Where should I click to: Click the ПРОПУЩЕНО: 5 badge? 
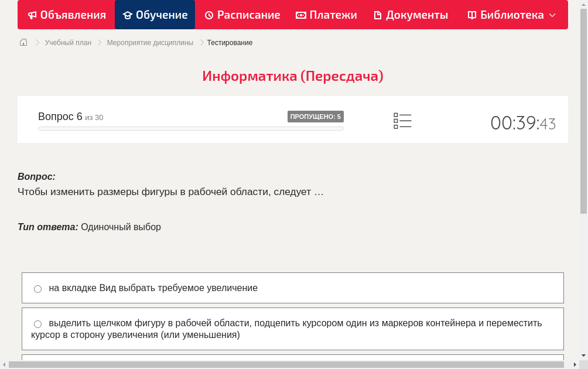pos(315,116)
